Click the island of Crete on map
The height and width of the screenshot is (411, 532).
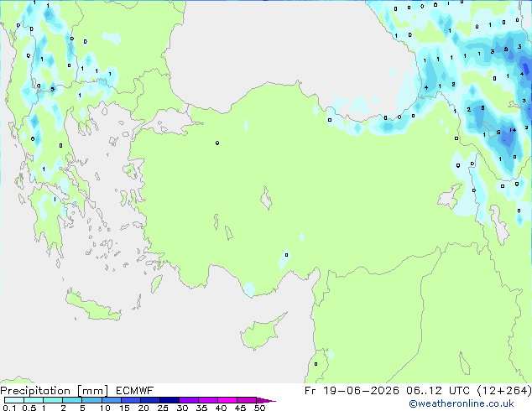pyautogui.click(x=92, y=306)
